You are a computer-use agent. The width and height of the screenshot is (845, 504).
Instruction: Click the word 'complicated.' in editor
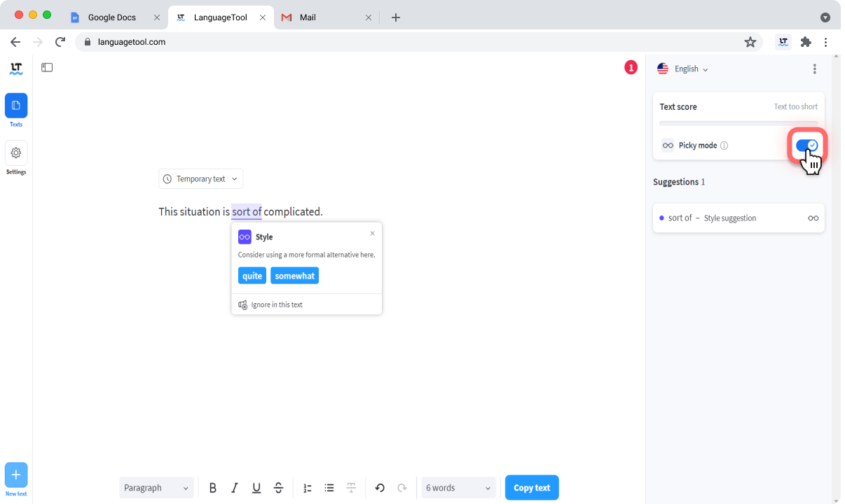tap(294, 211)
